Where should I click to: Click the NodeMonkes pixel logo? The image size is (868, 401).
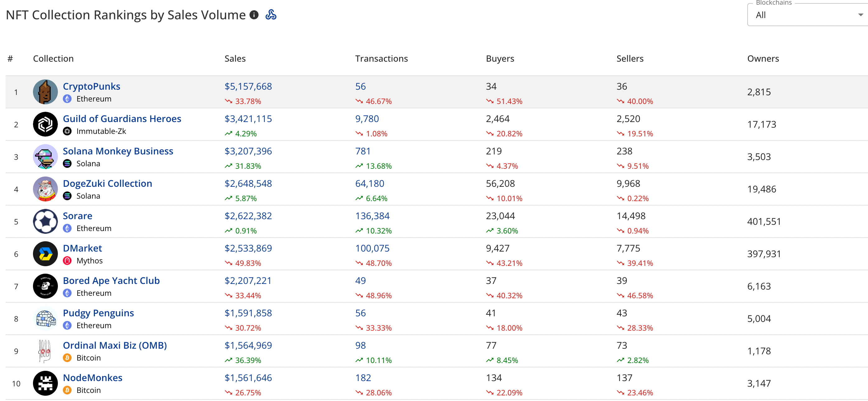[45, 384]
